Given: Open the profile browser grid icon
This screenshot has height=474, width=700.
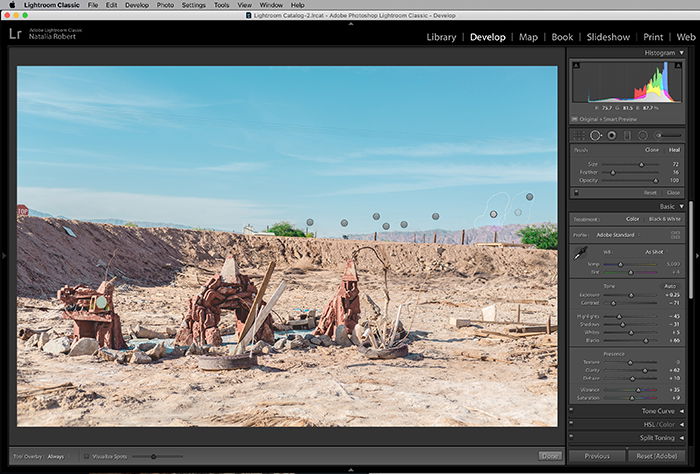Looking at the screenshot, I should [675, 235].
